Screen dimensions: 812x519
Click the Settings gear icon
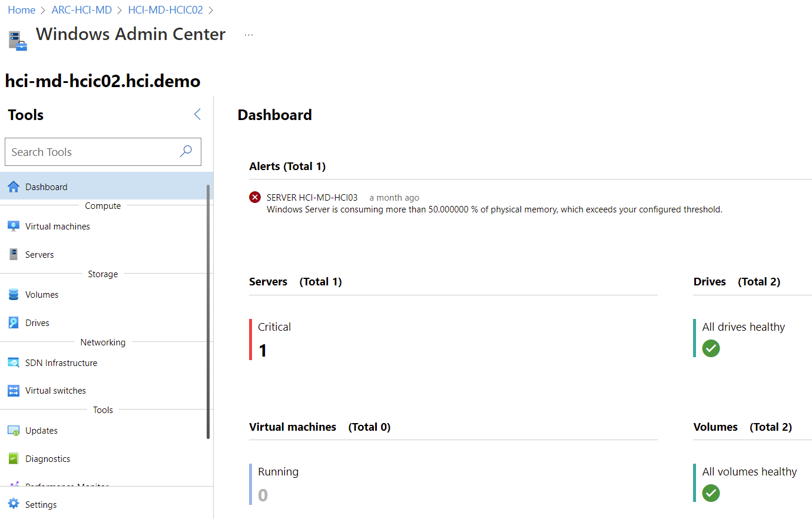coord(14,504)
